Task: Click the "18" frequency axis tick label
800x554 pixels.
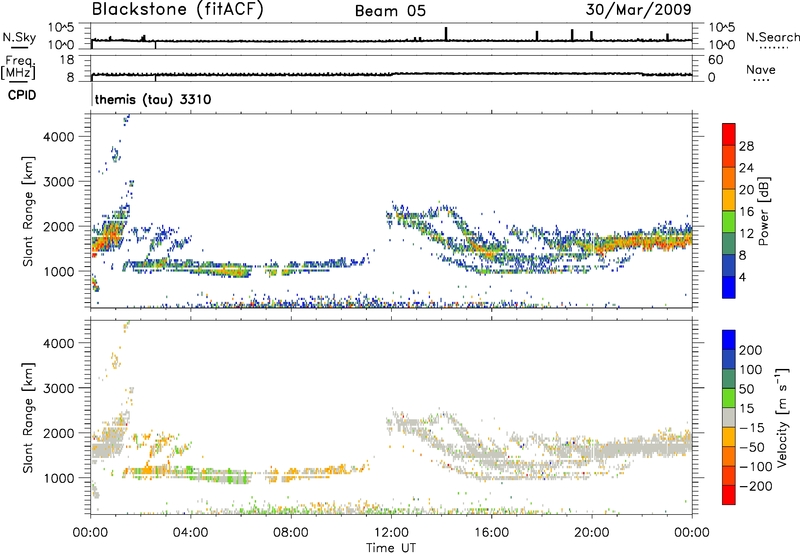Action: pyautogui.click(x=67, y=60)
